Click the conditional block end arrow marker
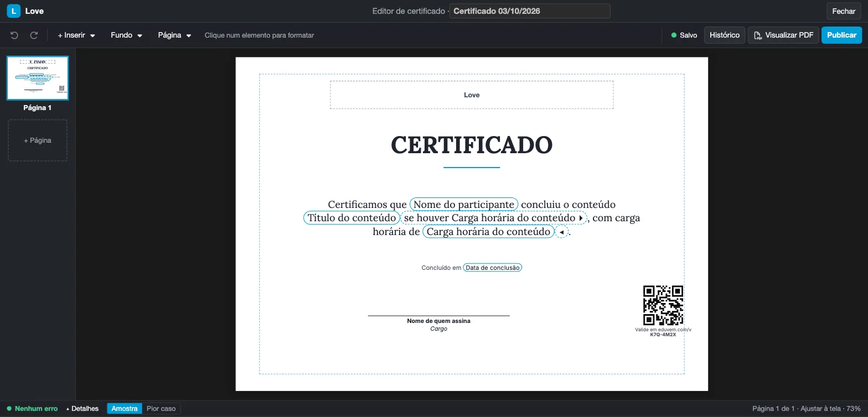Image resolution: width=868 pixels, height=417 pixels. point(561,232)
